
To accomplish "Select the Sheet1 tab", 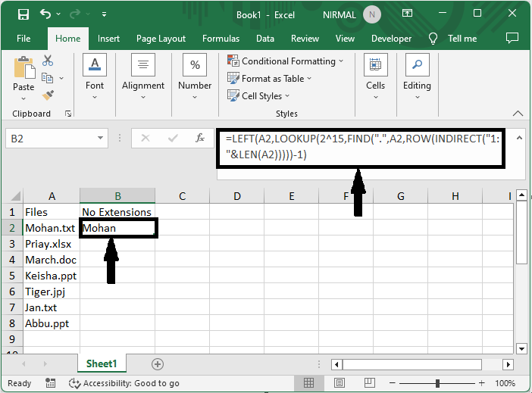I will pos(102,363).
